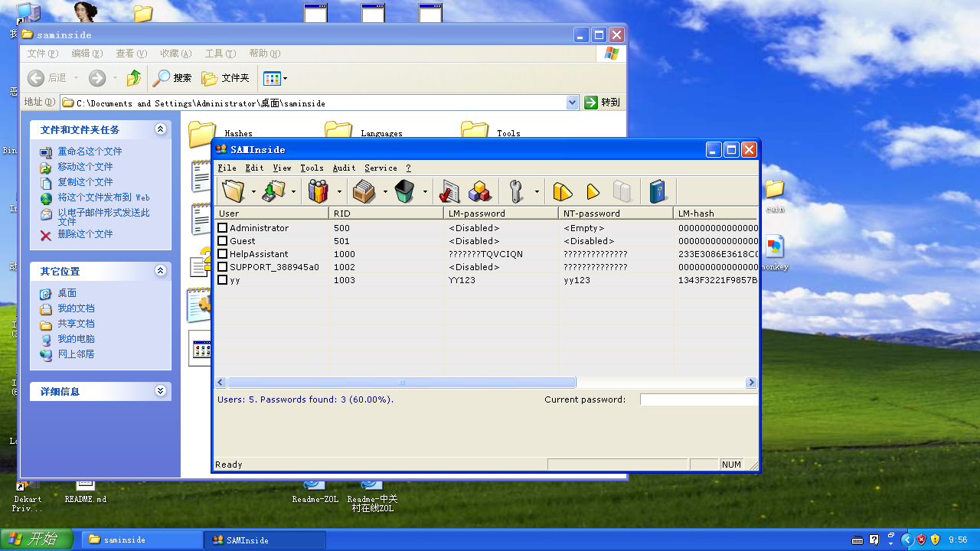Click the scroll left arrow in SAMInside list
Viewport: 980px width, 551px height.
221,383
